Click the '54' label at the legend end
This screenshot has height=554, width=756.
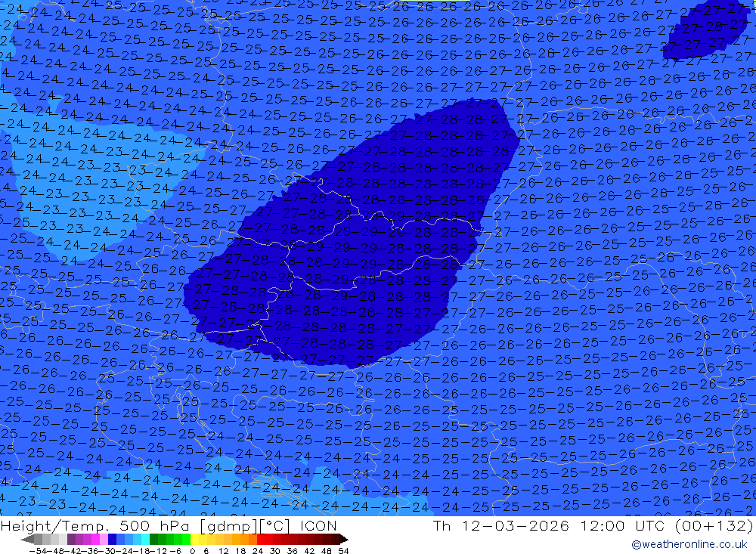(x=343, y=551)
